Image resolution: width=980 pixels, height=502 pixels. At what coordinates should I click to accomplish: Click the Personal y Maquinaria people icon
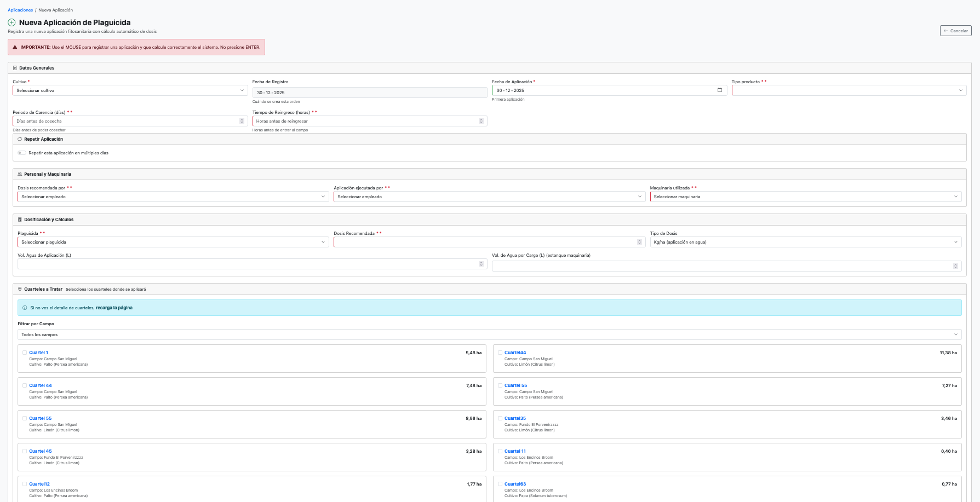pos(20,174)
